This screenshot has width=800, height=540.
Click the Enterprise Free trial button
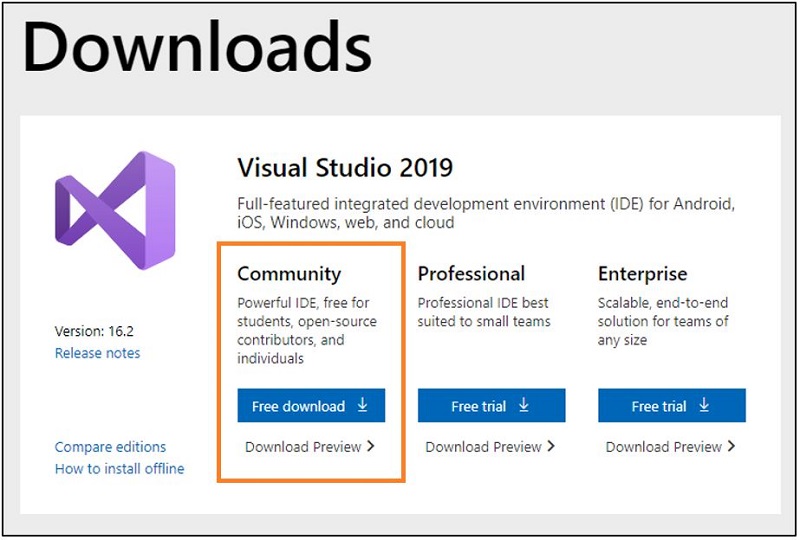coord(672,406)
